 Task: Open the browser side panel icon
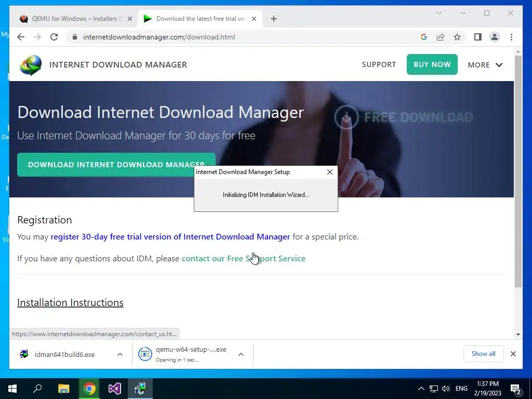click(478, 37)
